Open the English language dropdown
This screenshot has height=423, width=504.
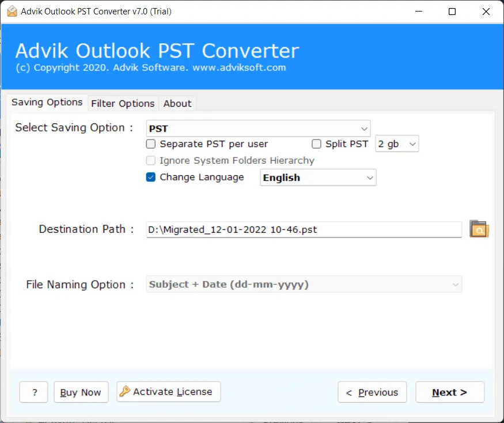pyautogui.click(x=318, y=177)
